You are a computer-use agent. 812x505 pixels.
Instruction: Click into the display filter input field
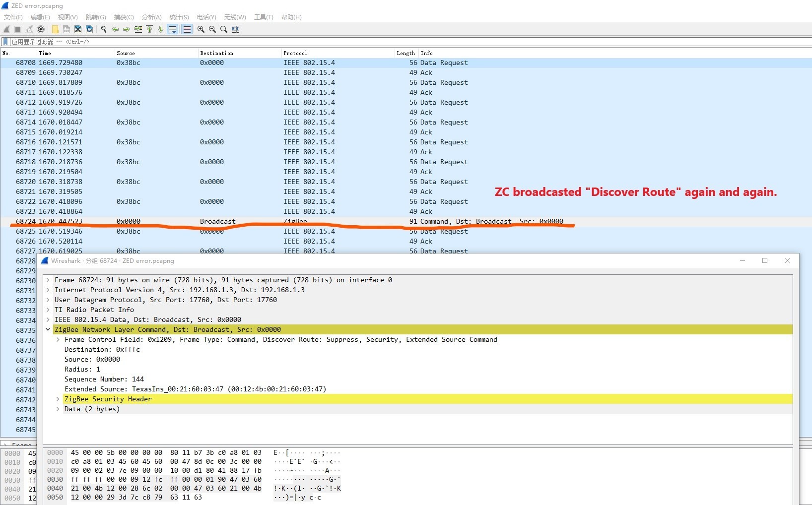point(411,42)
